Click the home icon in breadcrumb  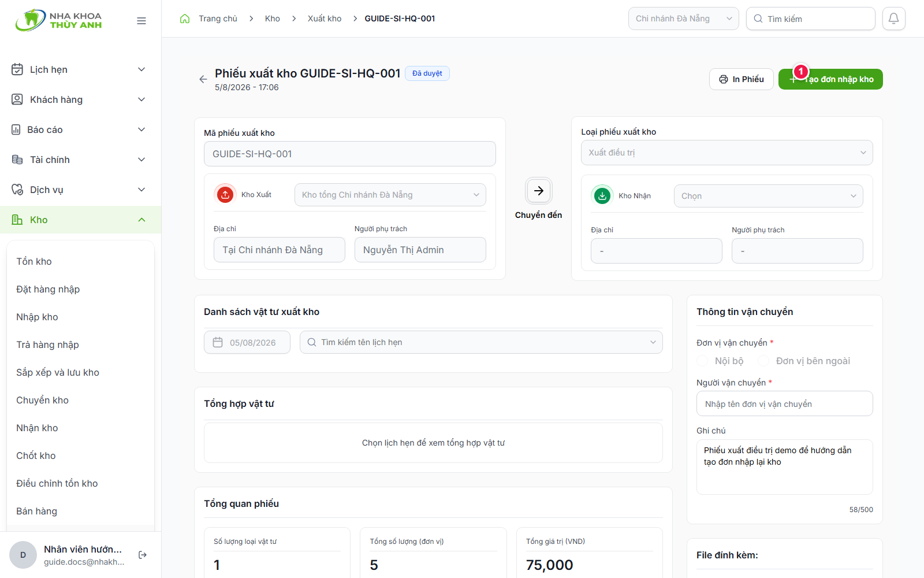tap(185, 18)
